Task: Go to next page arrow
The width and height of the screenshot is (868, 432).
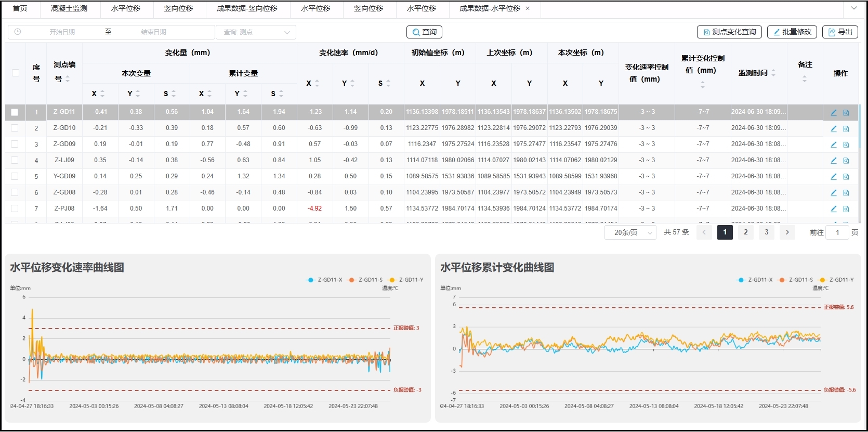Action: pos(787,232)
